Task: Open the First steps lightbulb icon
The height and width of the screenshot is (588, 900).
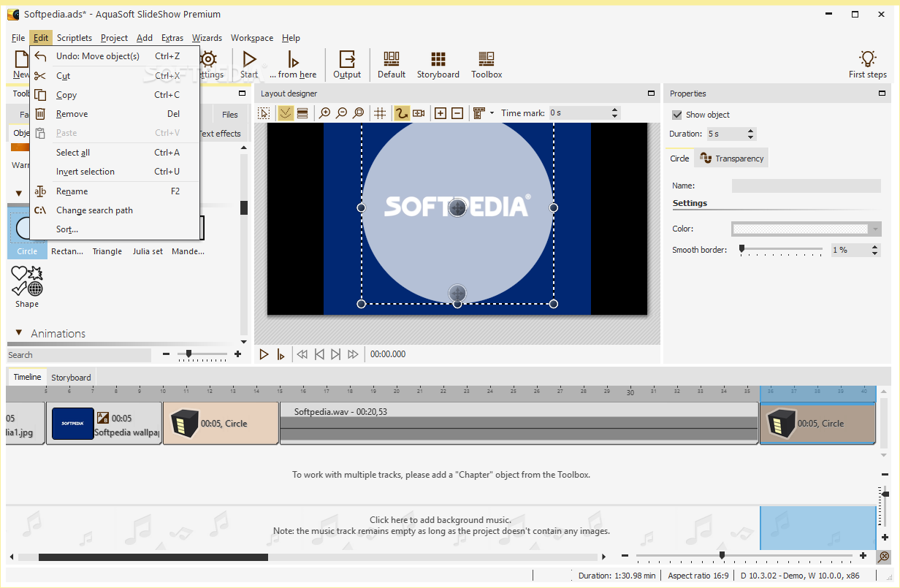Action: pyautogui.click(x=868, y=59)
